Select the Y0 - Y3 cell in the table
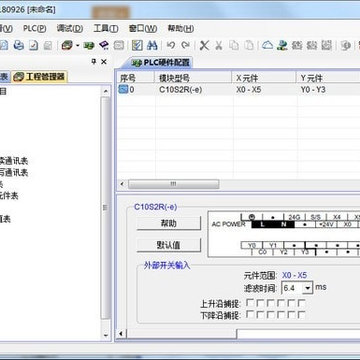This screenshot has height=360, width=360. tap(313, 90)
